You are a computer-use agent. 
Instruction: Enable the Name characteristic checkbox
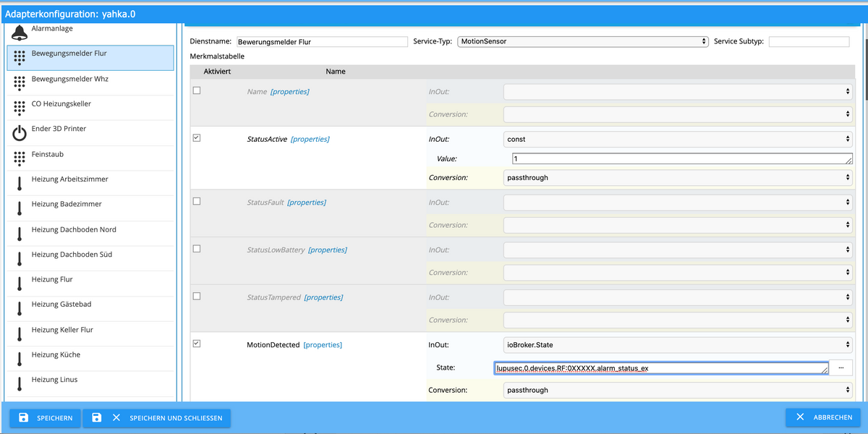pyautogui.click(x=197, y=90)
